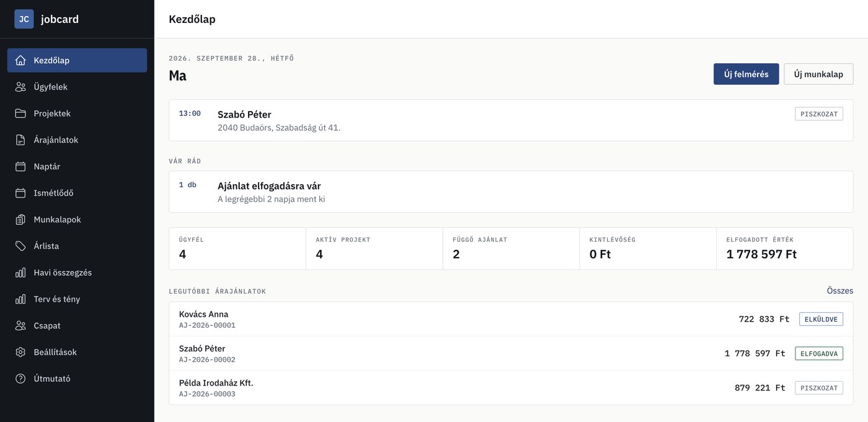This screenshot has width=868, height=422.
Task: Click the document icon beside Árajánlatok
Action: [x=20, y=140]
